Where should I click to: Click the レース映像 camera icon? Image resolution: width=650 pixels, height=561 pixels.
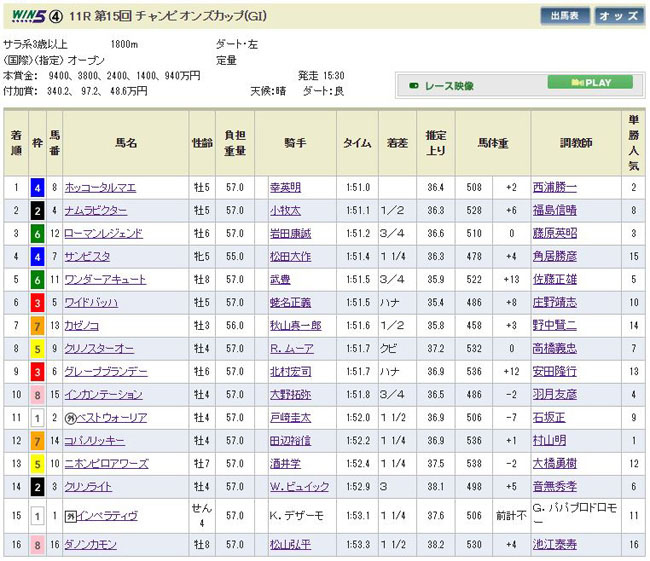pos(413,86)
